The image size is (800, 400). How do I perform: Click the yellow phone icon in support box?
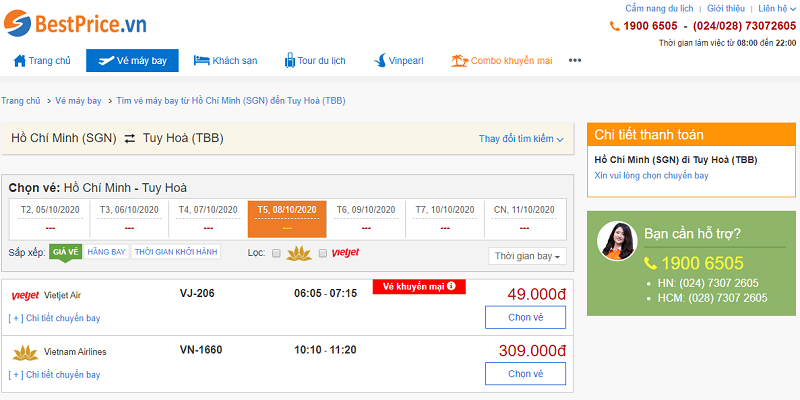pos(651,263)
